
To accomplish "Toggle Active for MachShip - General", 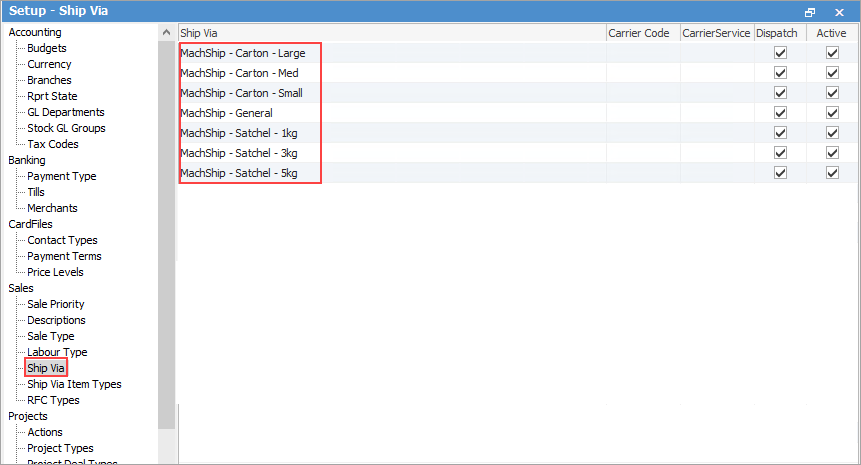I will click(832, 113).
